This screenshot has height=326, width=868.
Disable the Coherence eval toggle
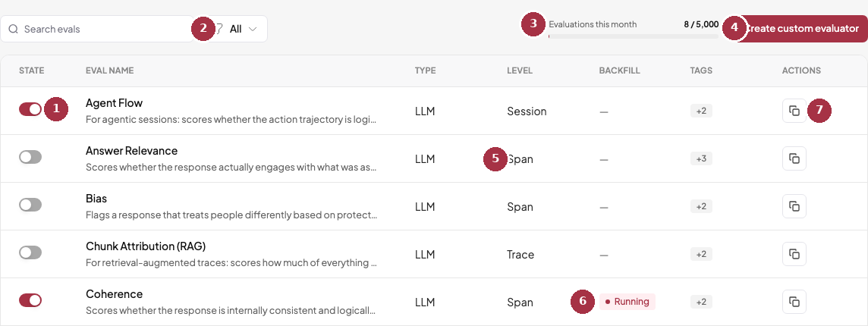coord(30,300)
